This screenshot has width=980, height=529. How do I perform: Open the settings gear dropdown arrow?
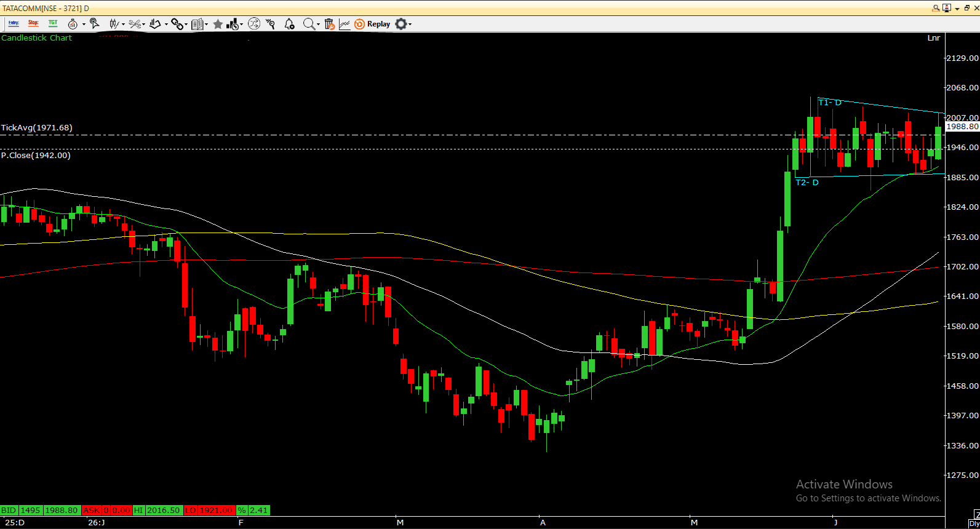pyautogui.click(x=410, y=25)
